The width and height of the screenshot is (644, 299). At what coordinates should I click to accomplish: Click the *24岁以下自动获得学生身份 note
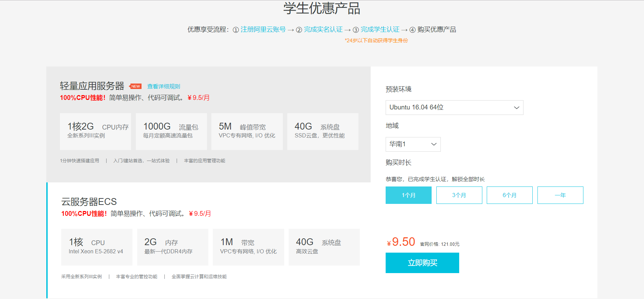376,40
